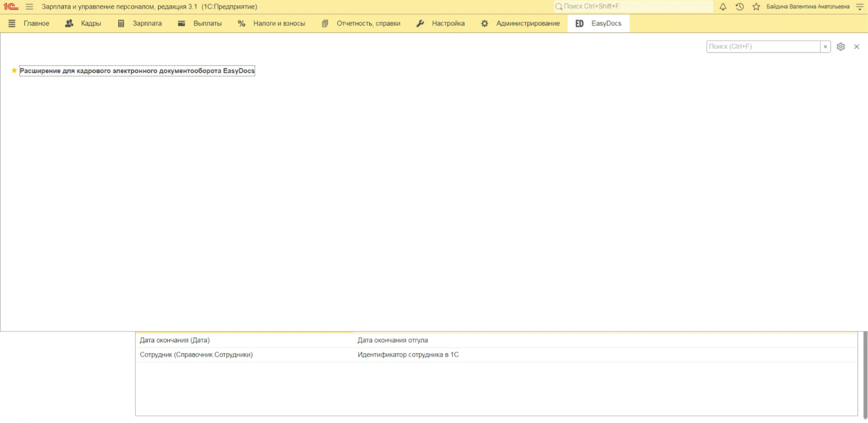
Task: Open the section panel settings gear
Action: point(840,47)
